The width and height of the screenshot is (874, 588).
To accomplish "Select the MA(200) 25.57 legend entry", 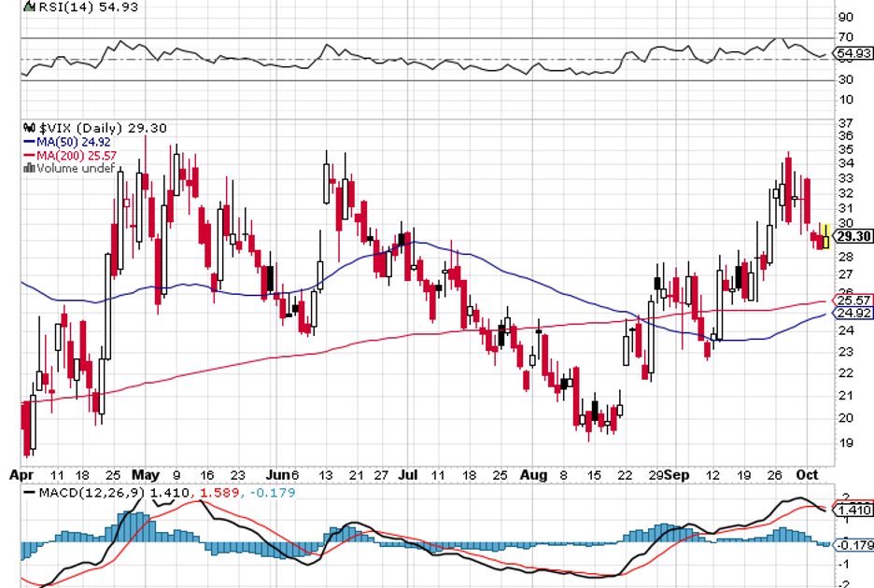I will click(x=71, y=156).
